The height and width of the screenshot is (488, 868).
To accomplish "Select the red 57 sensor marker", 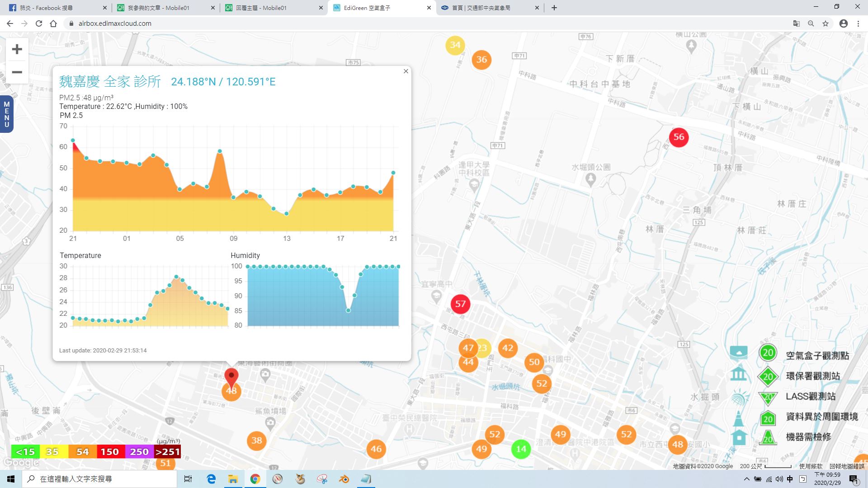I will tap(460, 304).
